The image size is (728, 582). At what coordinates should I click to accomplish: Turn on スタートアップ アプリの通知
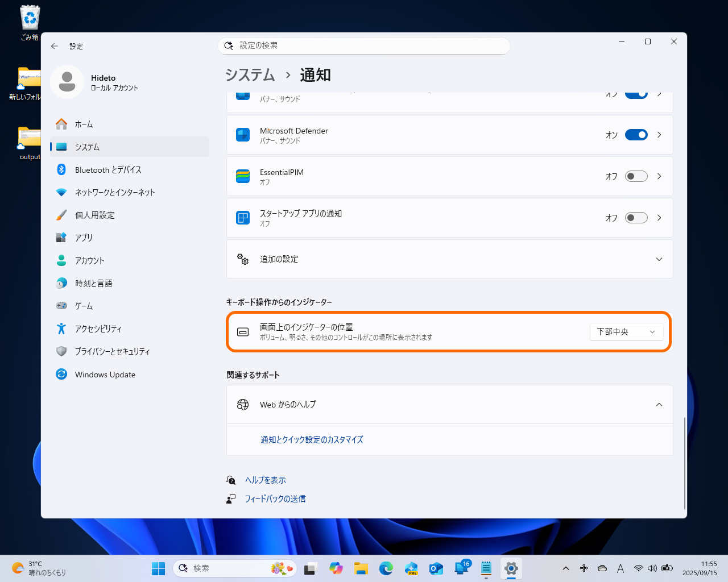tap(636, 218)
